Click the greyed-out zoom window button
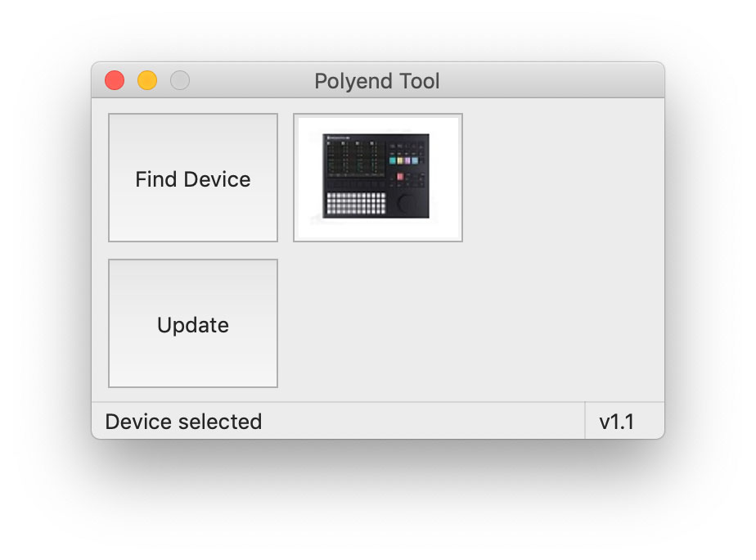 point(180,80)
